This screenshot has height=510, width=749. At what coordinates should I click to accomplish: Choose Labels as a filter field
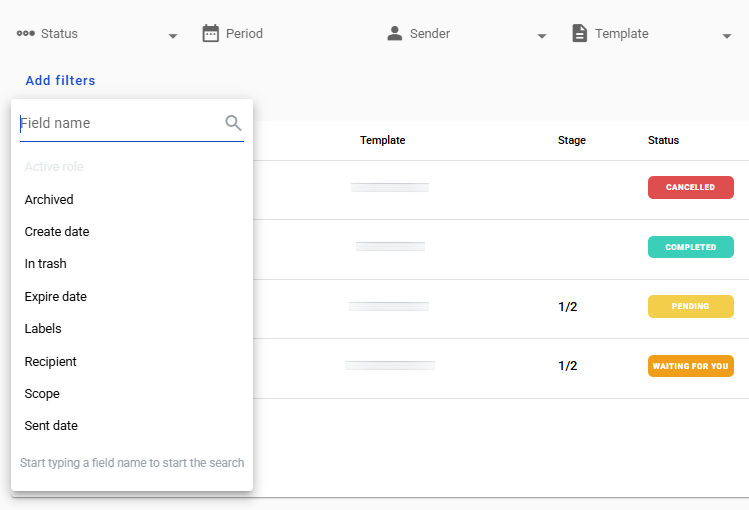click(43, 329)
